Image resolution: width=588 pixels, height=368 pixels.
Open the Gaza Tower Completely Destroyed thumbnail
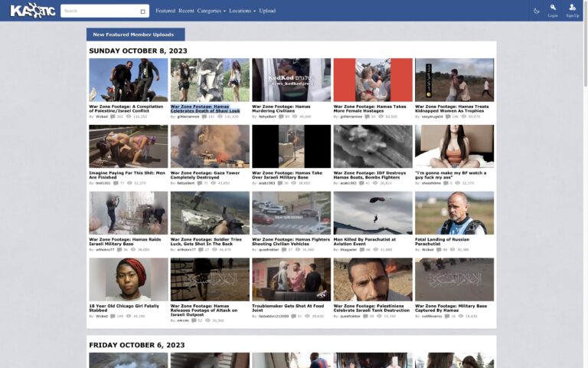click(x=210, y=146)
